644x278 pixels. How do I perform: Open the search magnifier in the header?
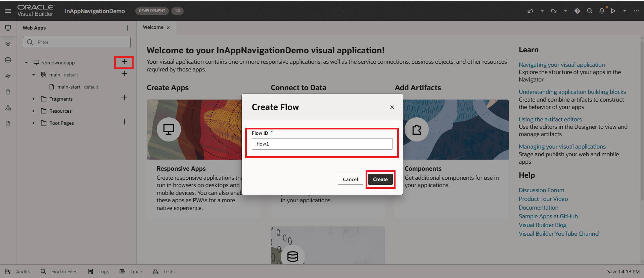coord(590,11)
